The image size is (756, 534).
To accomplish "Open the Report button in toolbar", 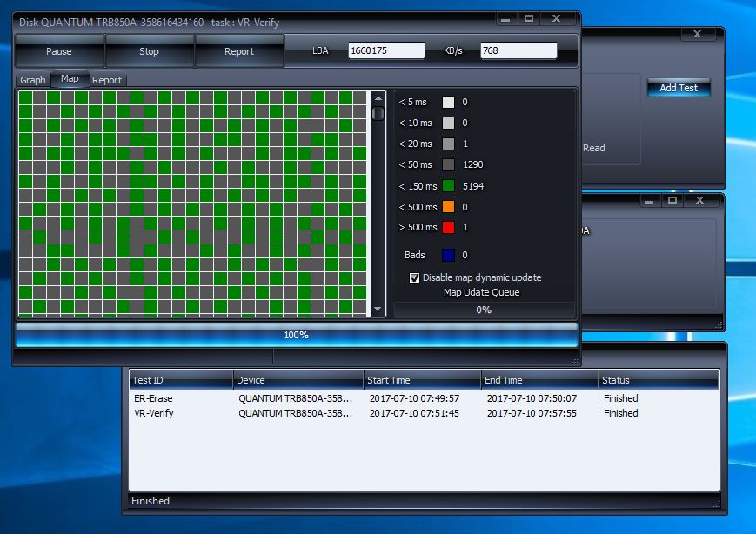I will pyautogui.click(x=239, y=51).
